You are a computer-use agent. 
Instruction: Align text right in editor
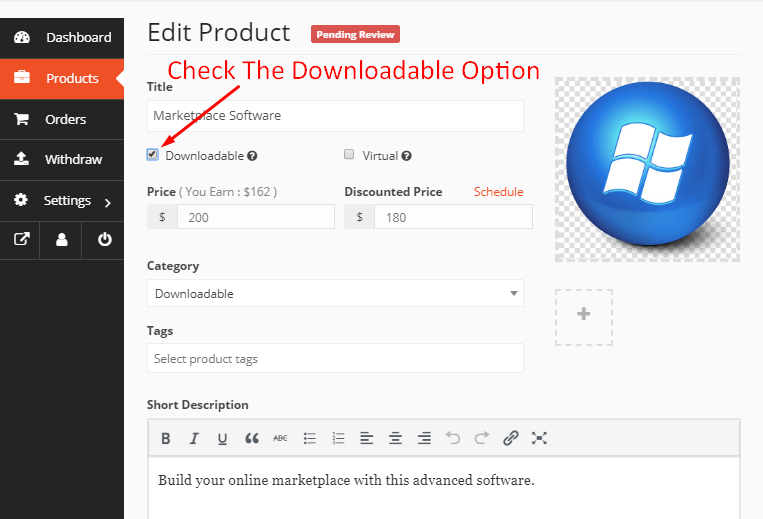point(424,438)
